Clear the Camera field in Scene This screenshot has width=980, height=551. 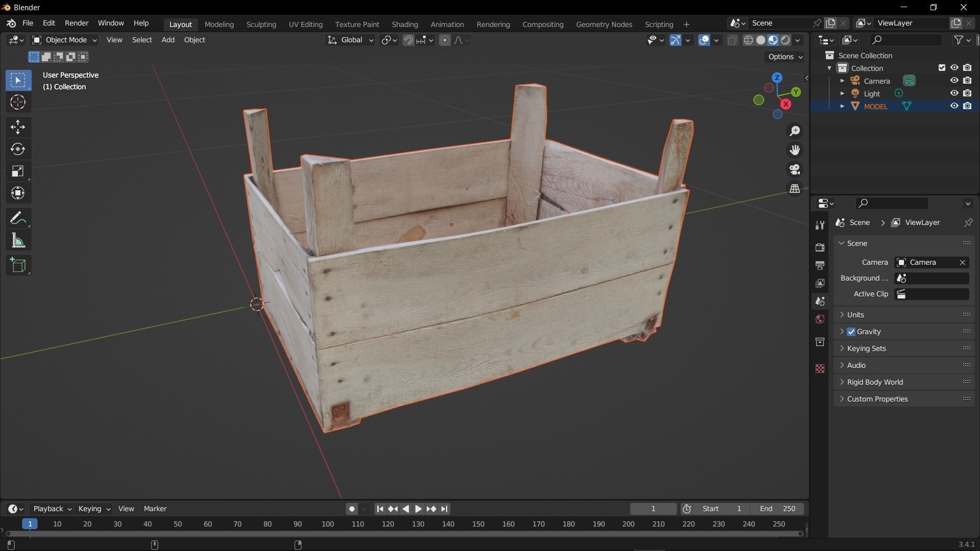tap(963, 262)
